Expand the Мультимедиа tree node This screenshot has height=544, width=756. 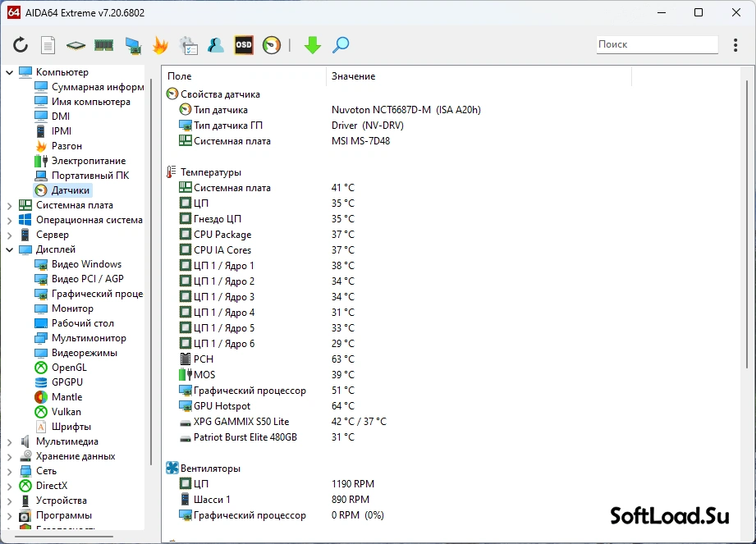coord(10,441)
